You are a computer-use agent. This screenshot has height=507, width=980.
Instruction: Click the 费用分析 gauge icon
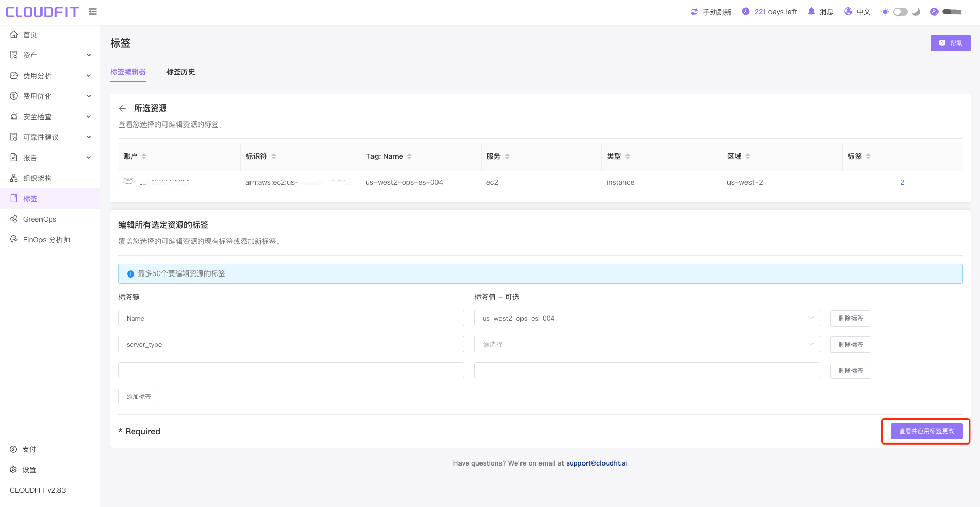point(14,75)
